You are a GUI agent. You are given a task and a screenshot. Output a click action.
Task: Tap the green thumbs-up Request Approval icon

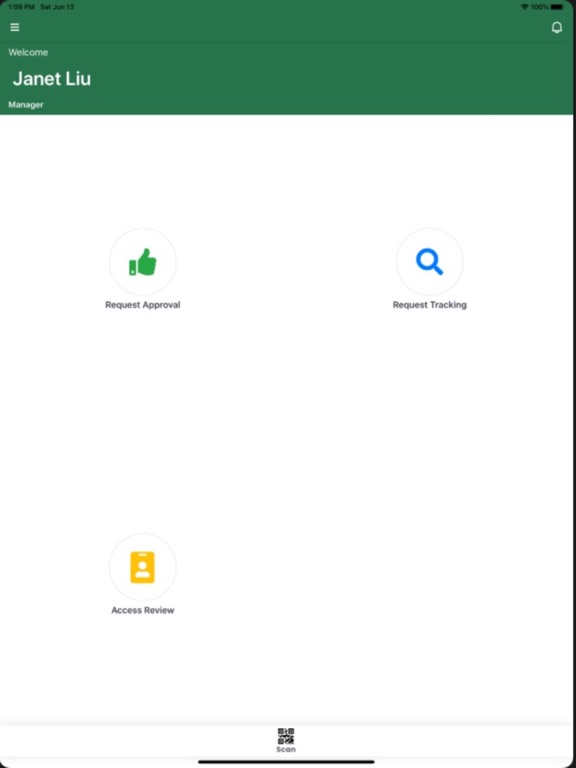(x=143, y=262)
